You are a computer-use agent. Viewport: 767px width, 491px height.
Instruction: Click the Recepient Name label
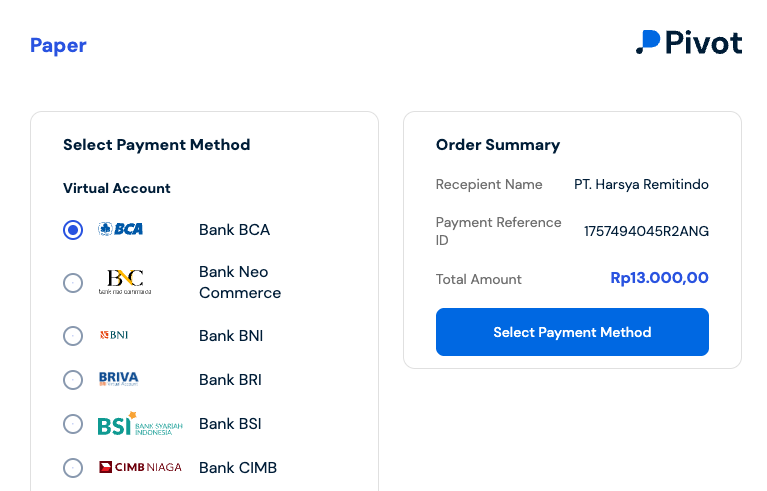point(489,184)
